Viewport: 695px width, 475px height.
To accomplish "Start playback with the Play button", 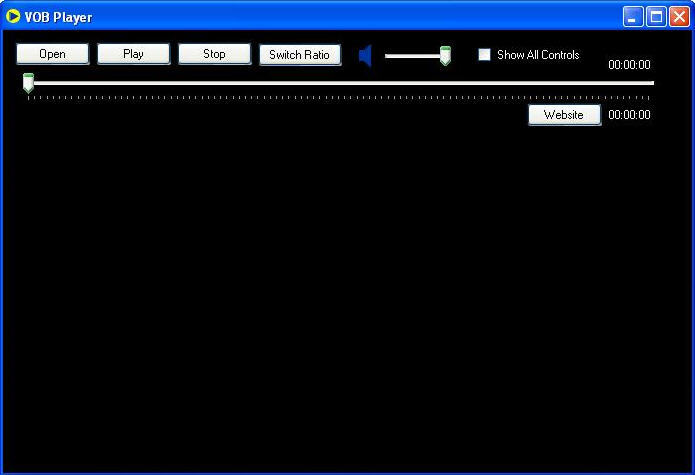I will coord(133,54).
